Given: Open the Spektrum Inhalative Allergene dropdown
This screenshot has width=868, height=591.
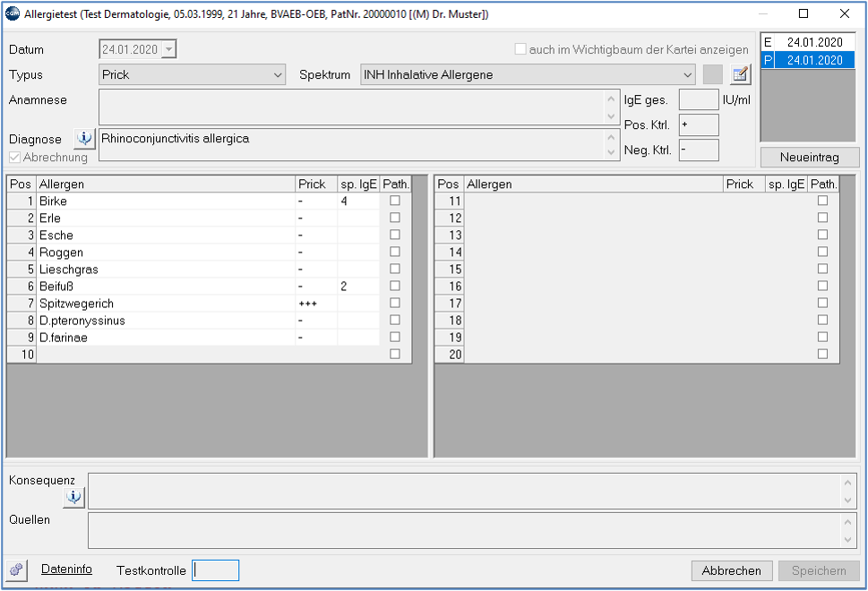Looking at the screenshot, I should point(687,74).
